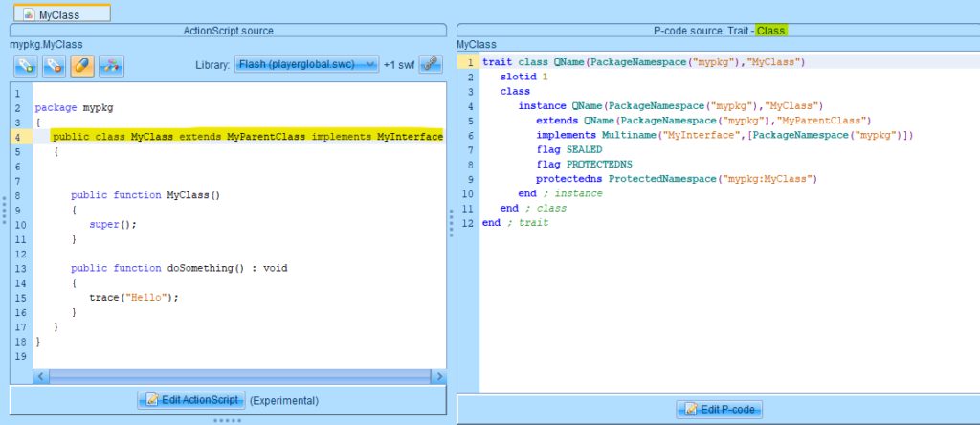Click the P-code source: Trait - Class header
This screenshot has width=980, height=425.
[719, 31]
